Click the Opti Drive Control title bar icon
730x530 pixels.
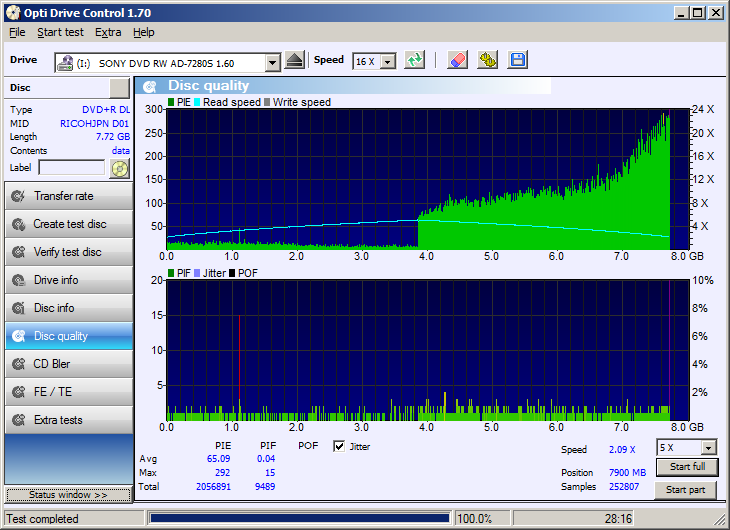[13, 13]
